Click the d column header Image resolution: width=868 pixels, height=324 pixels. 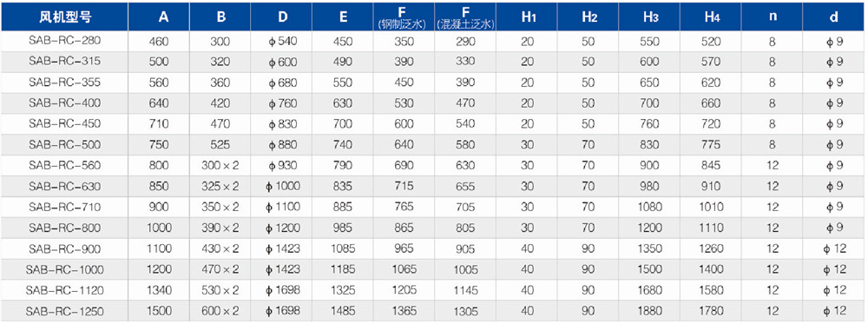(x=833, y=17)
